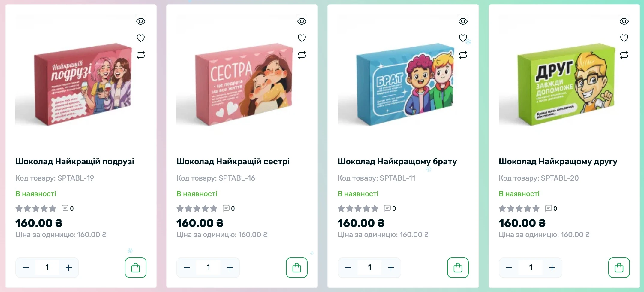Increase quantity of Найкращому брату chocolate
Screen dimensions: 644x292
(391, 268)
